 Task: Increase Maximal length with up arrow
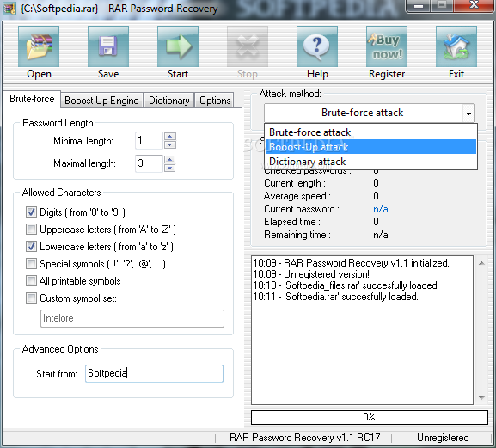[170, 159]
